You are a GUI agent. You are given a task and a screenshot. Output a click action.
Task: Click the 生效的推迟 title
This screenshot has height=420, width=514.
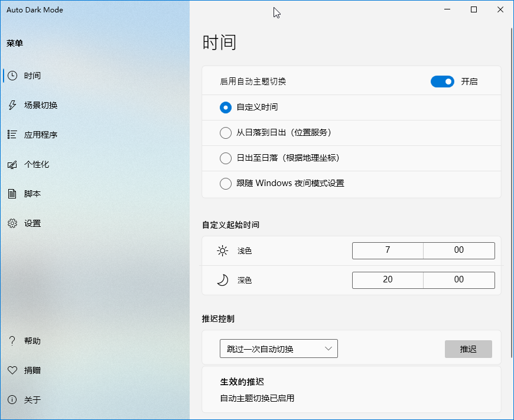[242, 382]
